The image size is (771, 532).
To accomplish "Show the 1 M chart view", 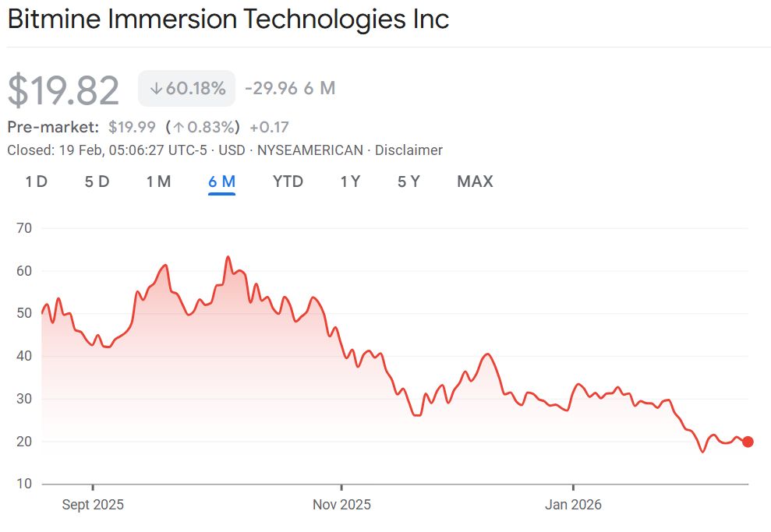I will point(158,181).
